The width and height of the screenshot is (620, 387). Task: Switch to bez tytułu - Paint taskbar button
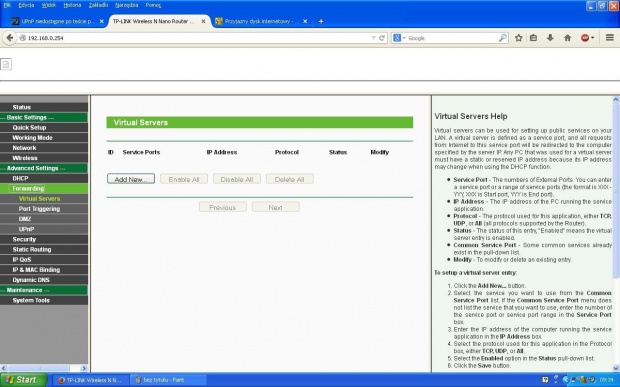point(168,380)
